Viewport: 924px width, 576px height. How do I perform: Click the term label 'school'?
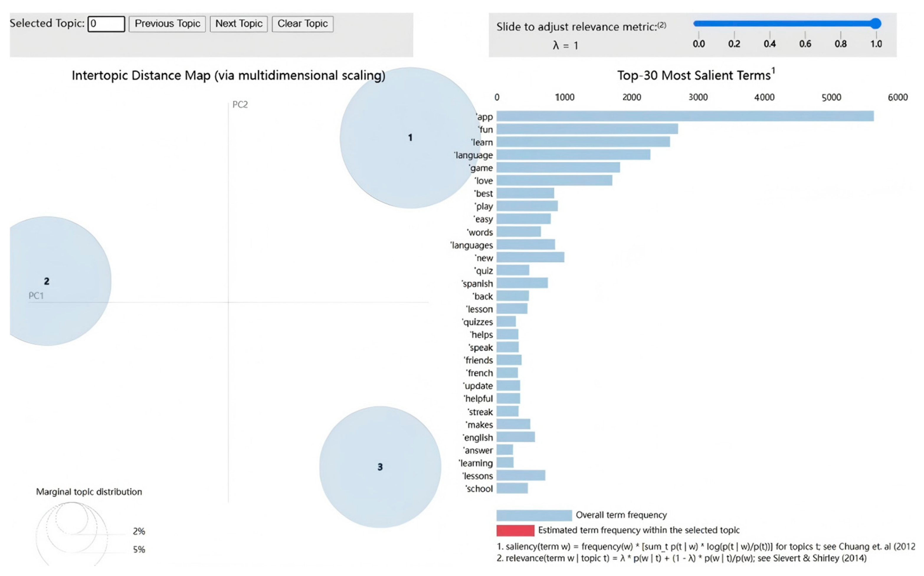click(x=479, y=489)
